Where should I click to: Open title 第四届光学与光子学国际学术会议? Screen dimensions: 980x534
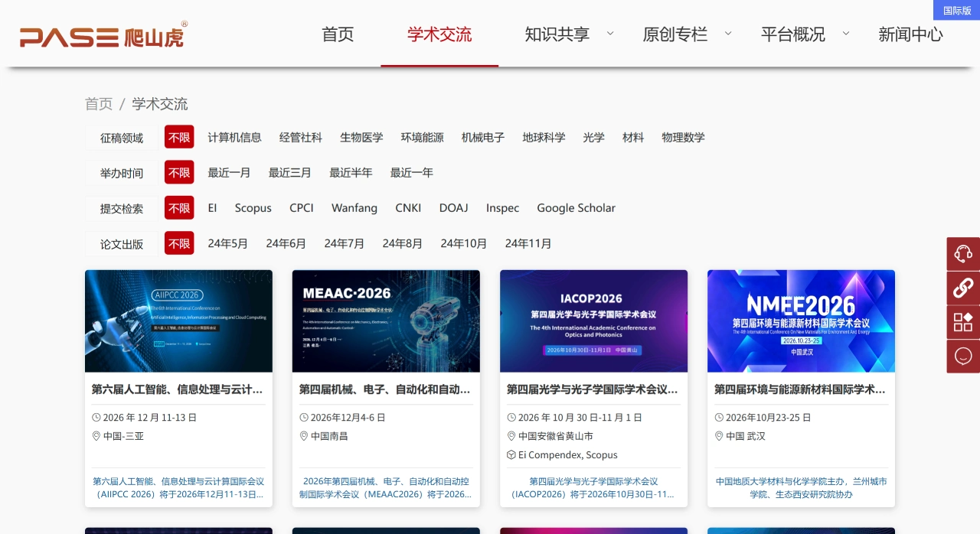pyautogui.click(x=593, y=389)
